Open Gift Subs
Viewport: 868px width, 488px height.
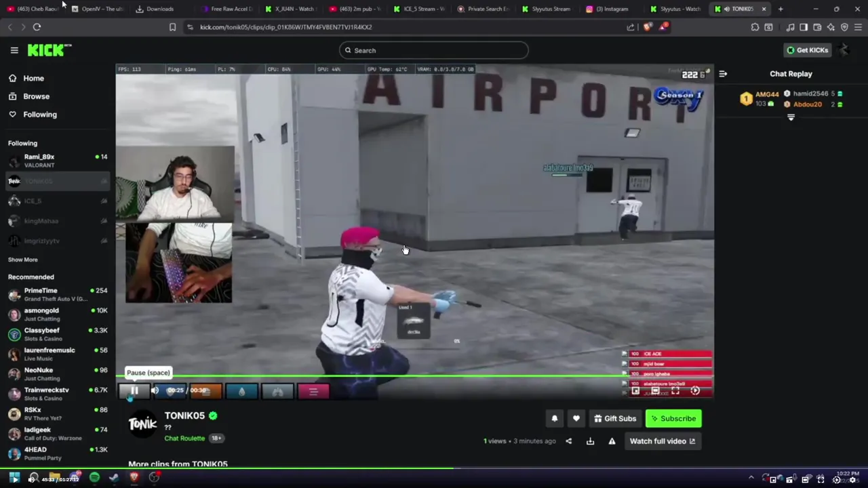[615, 418]
